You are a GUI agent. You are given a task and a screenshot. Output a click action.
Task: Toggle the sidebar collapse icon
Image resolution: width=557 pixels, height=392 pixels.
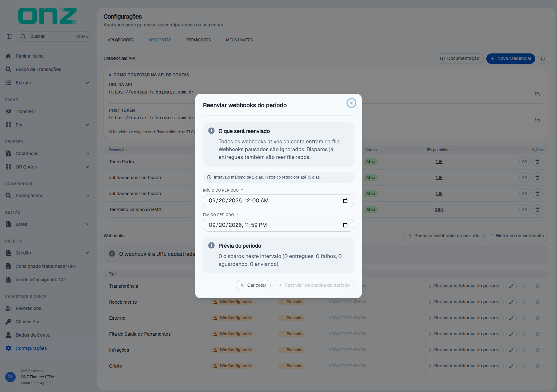coord(9,36)
